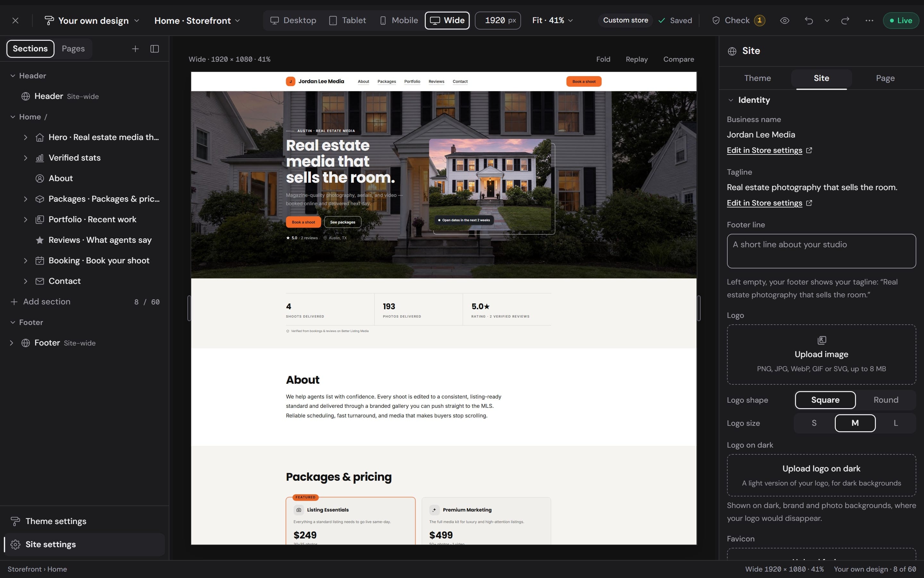924x578 pixels.
Task: Add a section with the plus icon
Action: pyautogui.click(x=135, y=49)
